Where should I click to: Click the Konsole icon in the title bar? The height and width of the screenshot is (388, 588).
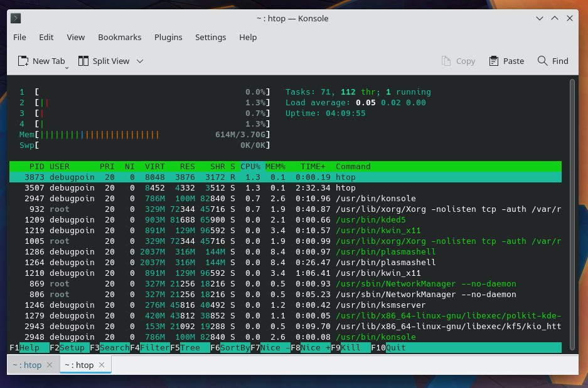[x=15, y=18]
